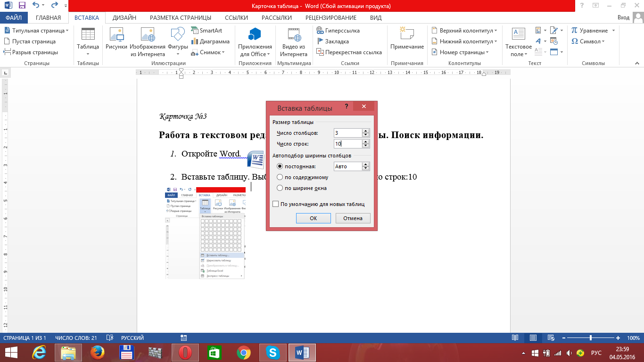Insert a Перекрестная ссылка cross-reference
This screenshot has width=644, height=362.
pyautogui.click(x=349, y=52)
